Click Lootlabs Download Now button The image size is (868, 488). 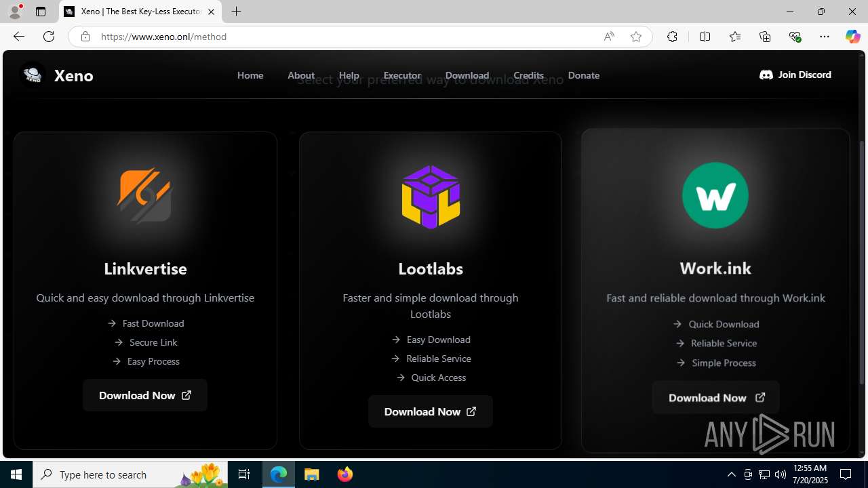pyautogui.click(x=431, y=411)
